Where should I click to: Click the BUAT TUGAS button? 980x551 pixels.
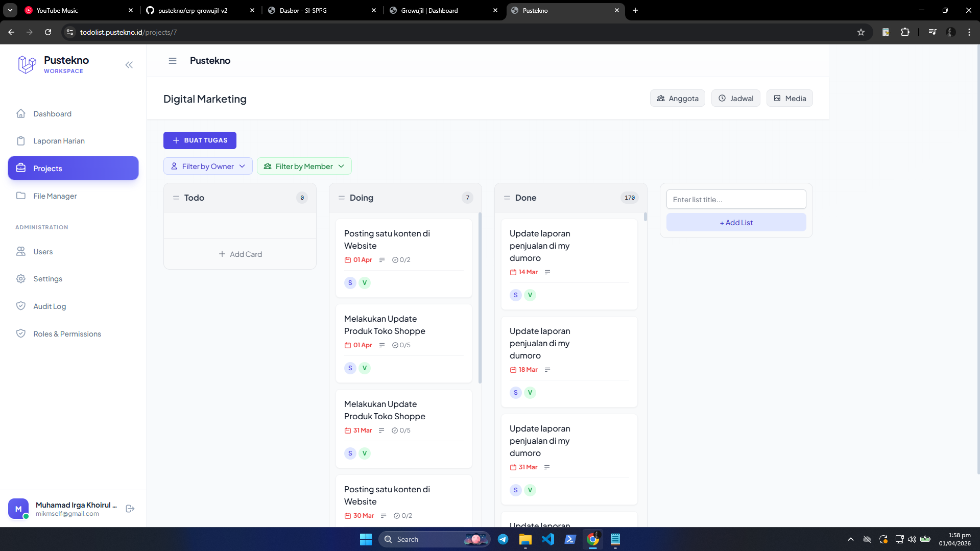[200, 140]
